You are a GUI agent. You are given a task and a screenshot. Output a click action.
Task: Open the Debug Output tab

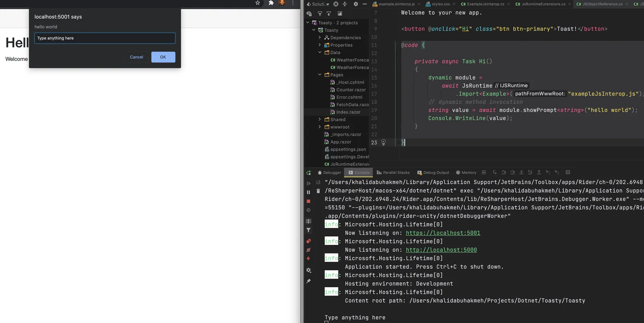click(x=433, y=173)
